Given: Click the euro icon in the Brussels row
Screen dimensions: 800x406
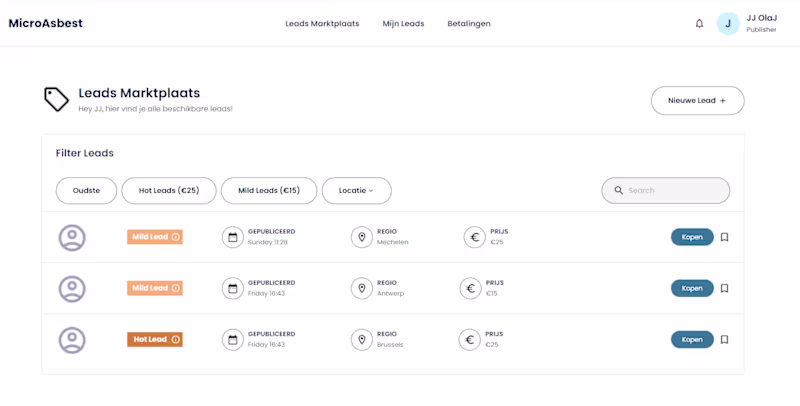Looking at the screenshot, I should [x=470, y=340].
